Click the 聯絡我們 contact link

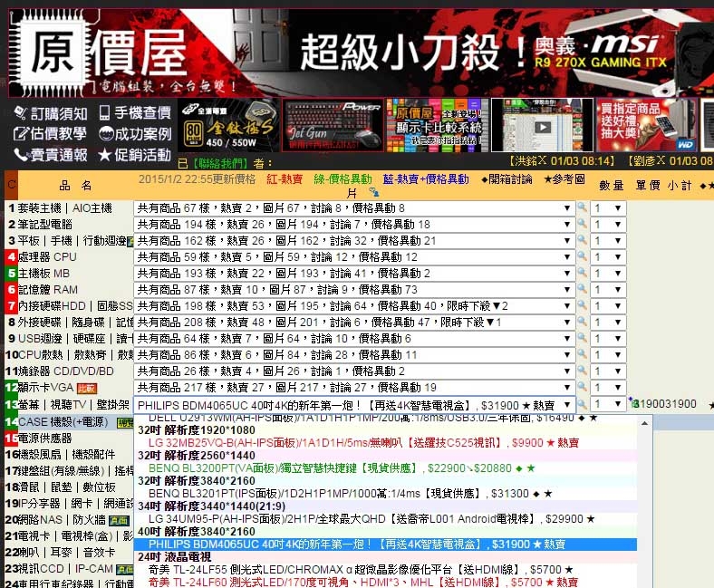(220, 163)
